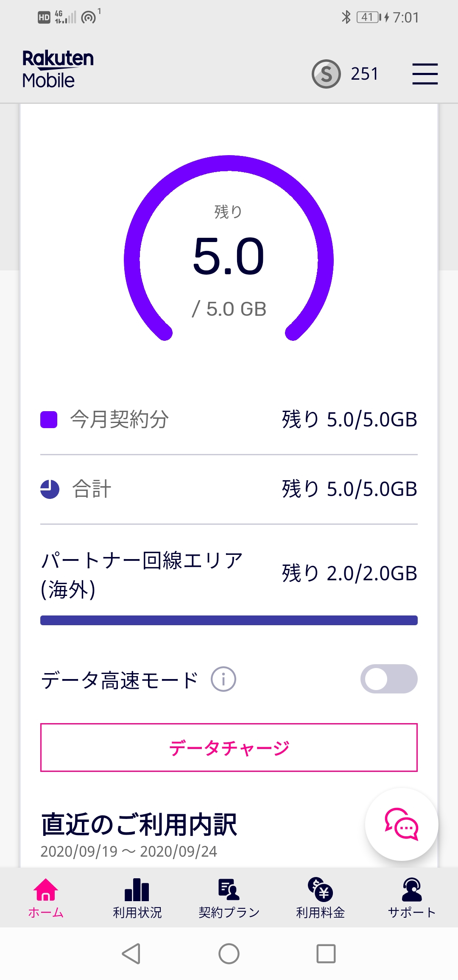This screenshot has width=458, height=980.
Task: Tap the 合計 pie chart icon
Action: tap(50, 489)
